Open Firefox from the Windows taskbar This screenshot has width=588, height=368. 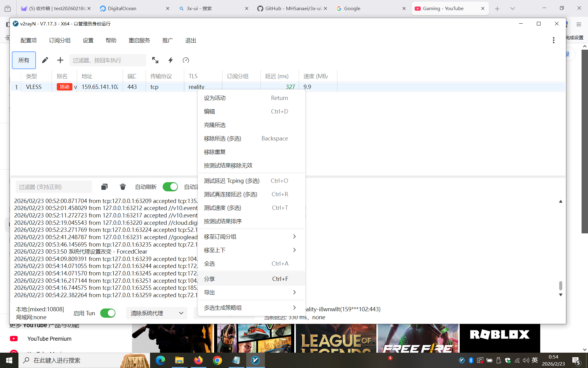click(x=198, y=360)
